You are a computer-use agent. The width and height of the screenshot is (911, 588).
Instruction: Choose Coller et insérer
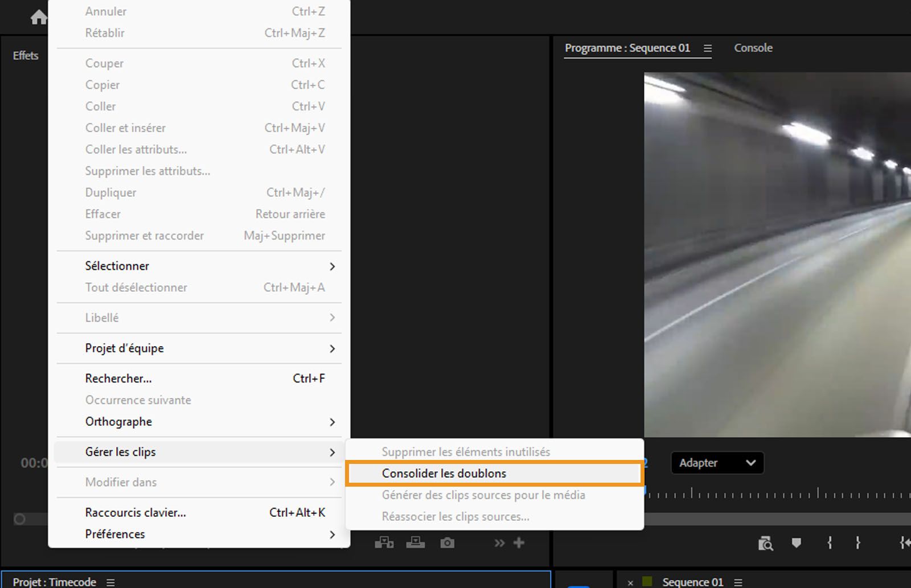[199, 128]
